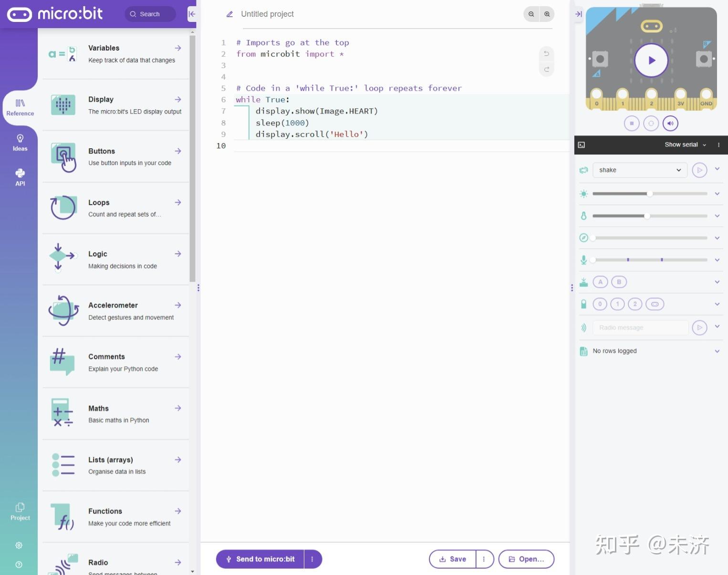Open the Buttons topic icon
Screen dimensions: 728x575
(63, 157)
